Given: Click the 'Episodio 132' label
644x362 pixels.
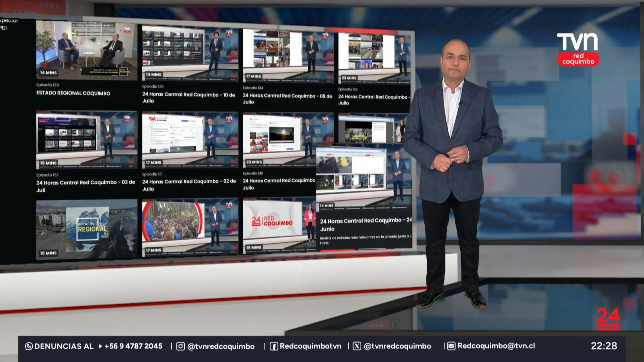Looking at the screenshot, I should tap(47, 175).
